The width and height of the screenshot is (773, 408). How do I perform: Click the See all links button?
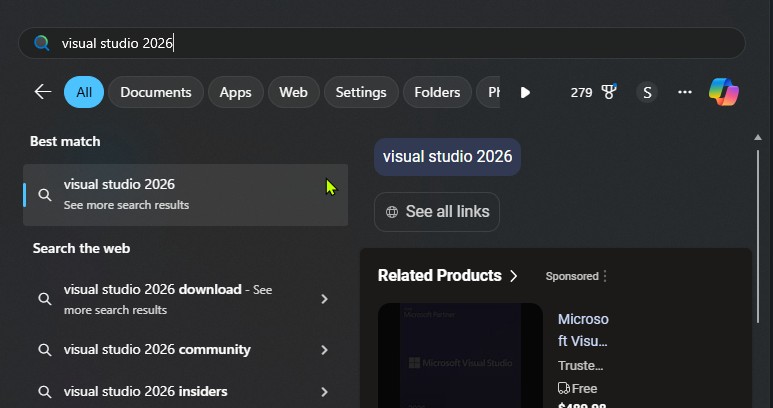click(x=437, y=212)
